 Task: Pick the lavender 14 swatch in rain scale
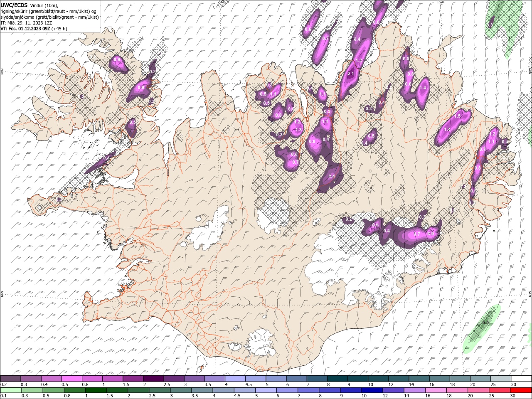tap(414, 390)
